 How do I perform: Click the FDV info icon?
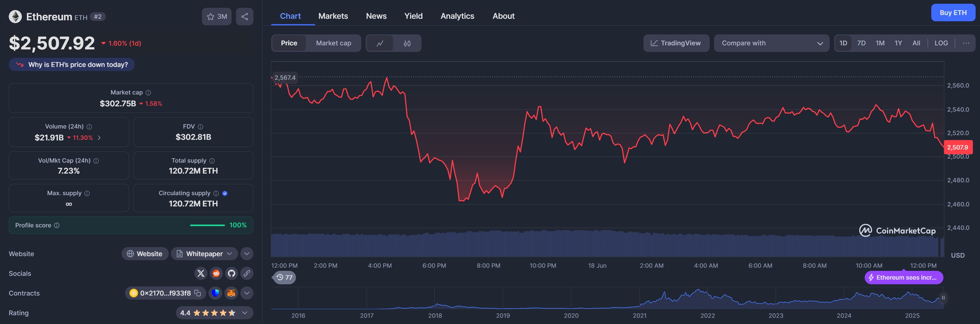(x=201, y=127)
